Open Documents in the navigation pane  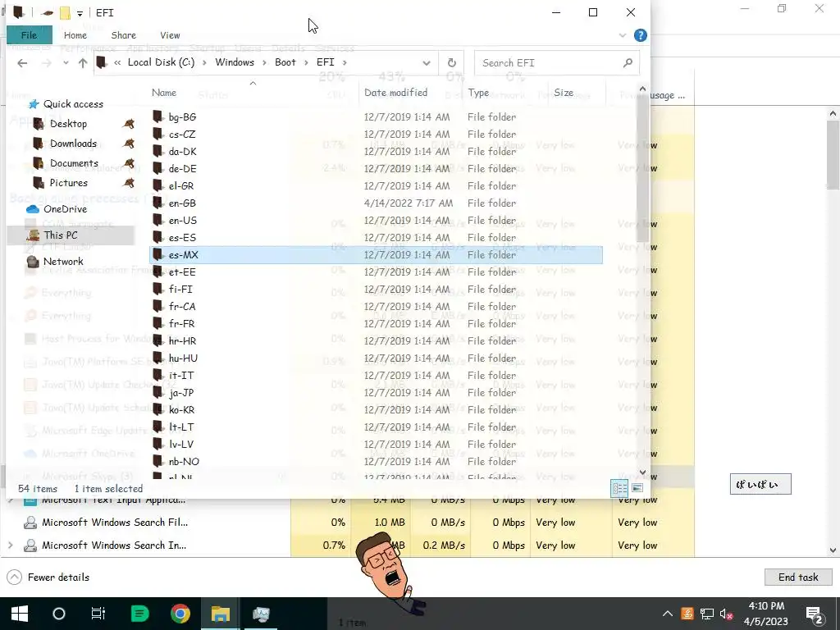(x=74, y=163)
